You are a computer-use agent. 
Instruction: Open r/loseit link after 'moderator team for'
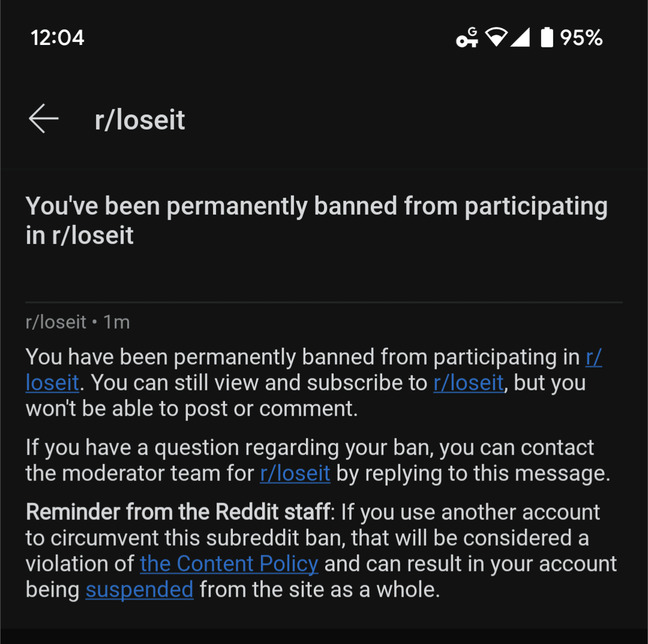295,473
